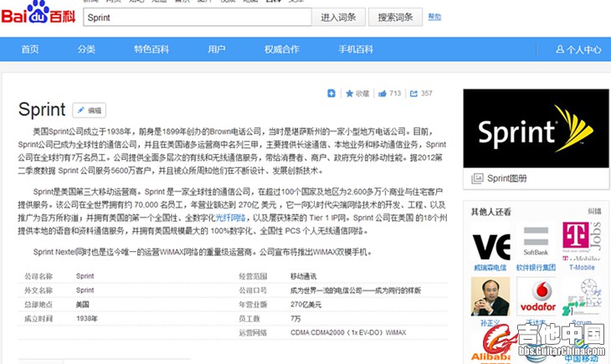Click the 成立时间 value 1938年
Image resolution: width=611 pixels, height=364 pixels.
coord(87,319)
